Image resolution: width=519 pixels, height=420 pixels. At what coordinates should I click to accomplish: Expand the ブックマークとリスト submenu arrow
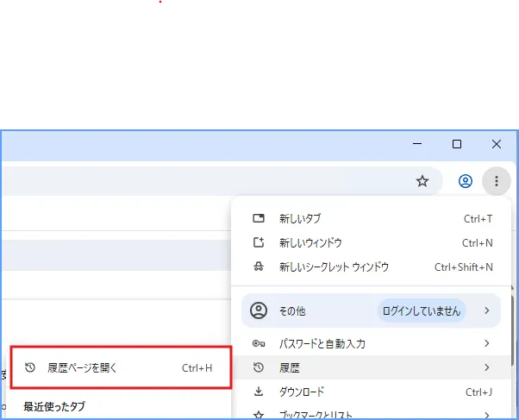pyautogui.click(x=486, y=415)
